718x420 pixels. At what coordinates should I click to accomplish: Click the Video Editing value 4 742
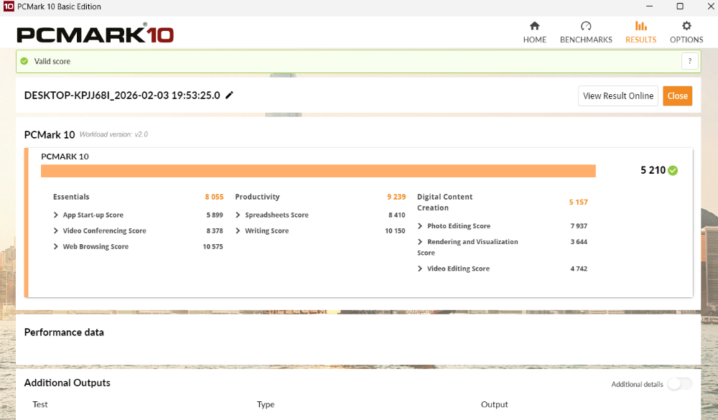579,268
